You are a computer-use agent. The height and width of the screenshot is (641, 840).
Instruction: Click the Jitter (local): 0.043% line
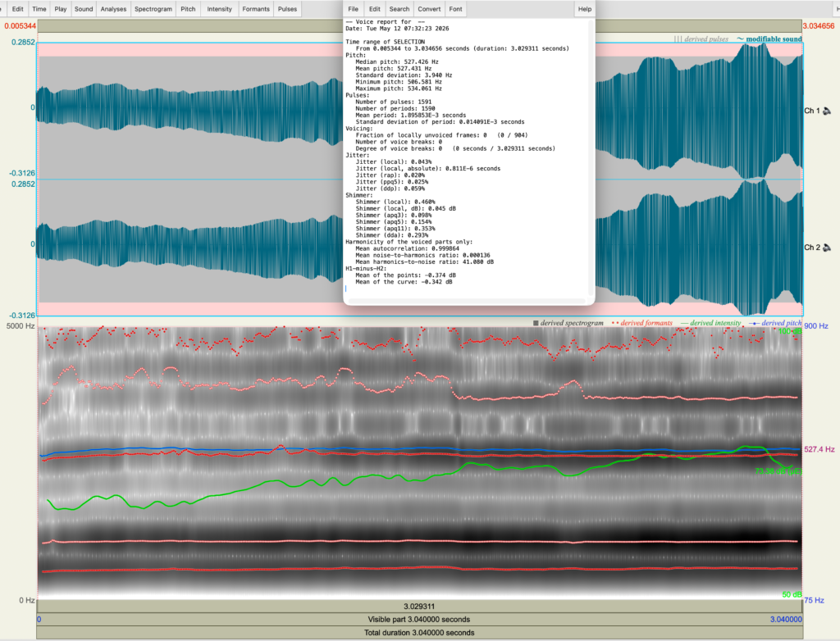click(x=393, y=161)
